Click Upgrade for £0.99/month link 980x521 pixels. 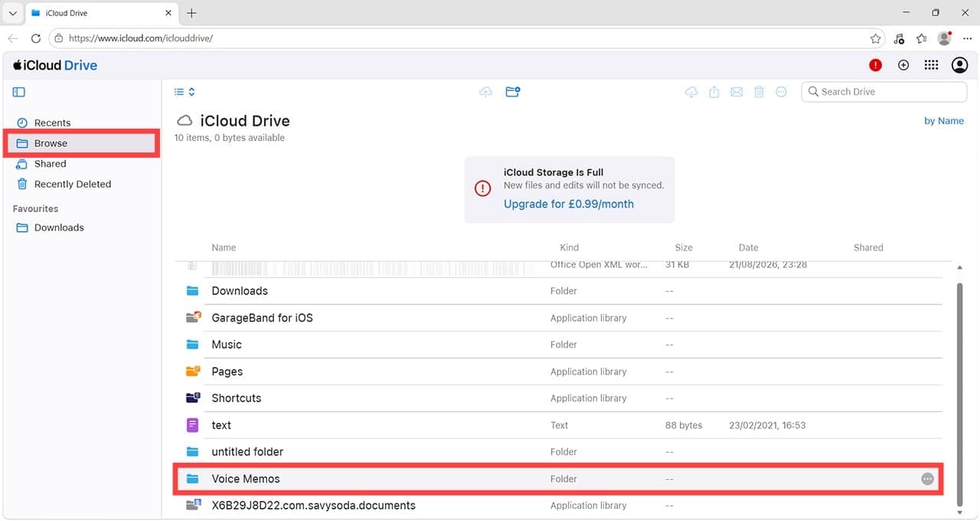pos(569,205)
